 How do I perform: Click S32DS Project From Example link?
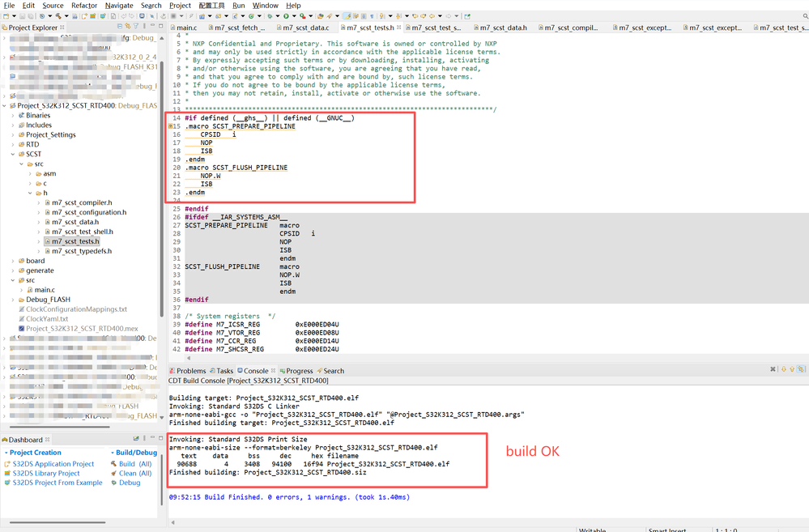[x=57, y=483]
